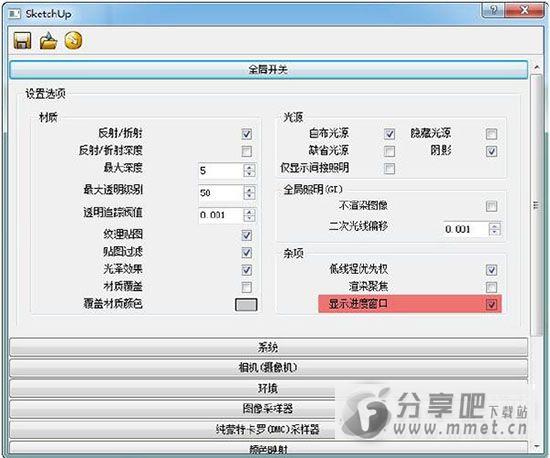The width and height of the screenshot is (550, 458).
Task: Toggle the 纹理贴图 checkbox
Action: 247,235
